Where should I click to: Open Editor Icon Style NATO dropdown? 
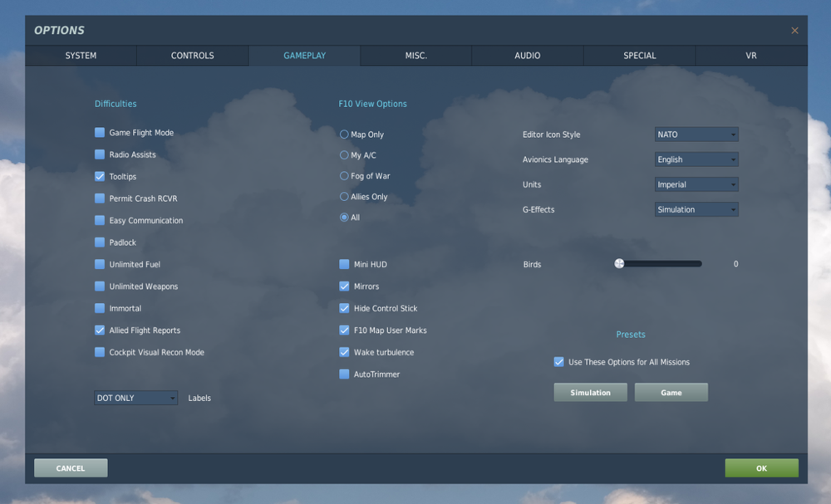[x=696, y=135]
